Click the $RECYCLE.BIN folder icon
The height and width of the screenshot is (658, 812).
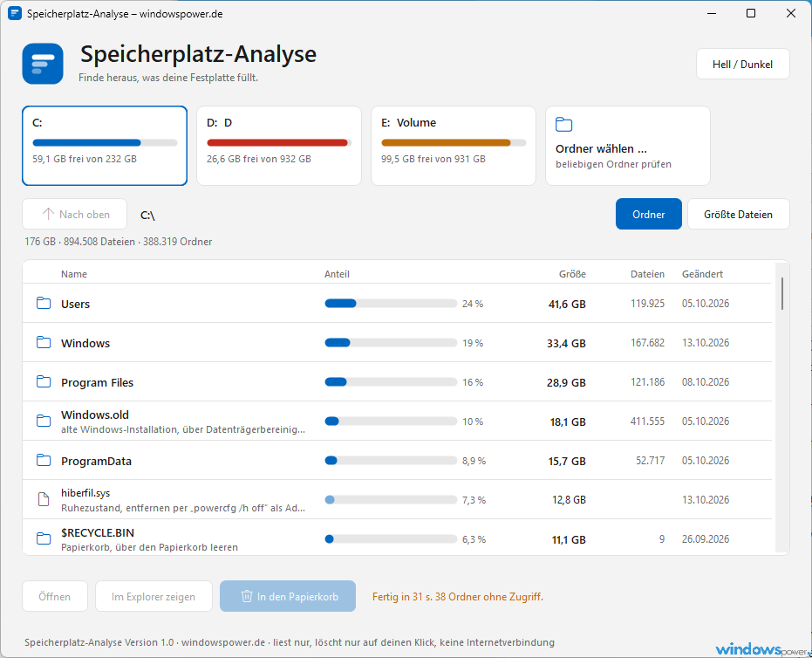pyautogui.click(x=44, y=538)
